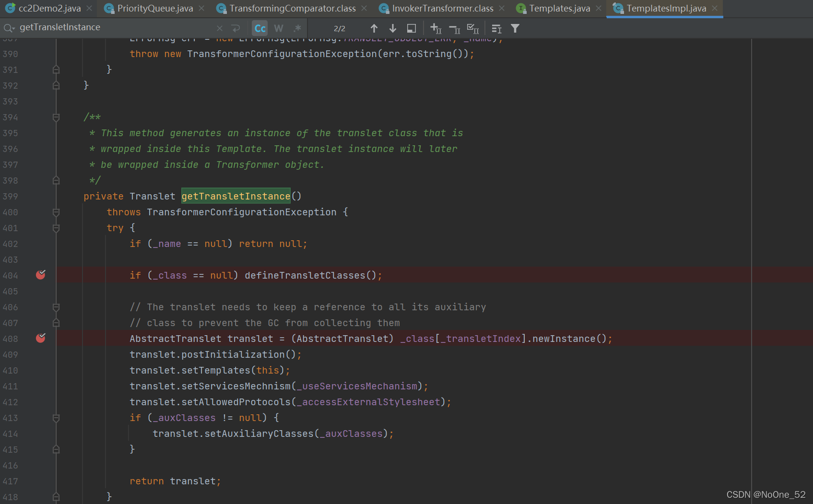Close the Templates.java tab

point(599,9)
